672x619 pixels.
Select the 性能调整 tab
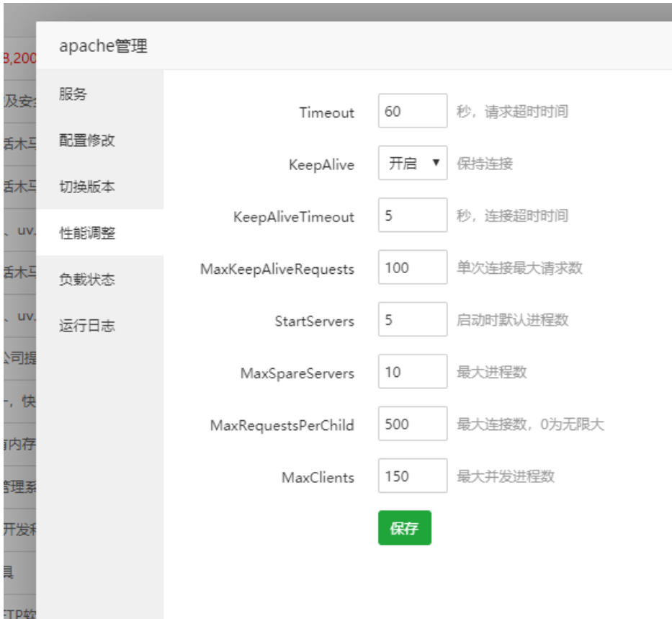pos(86,233)
